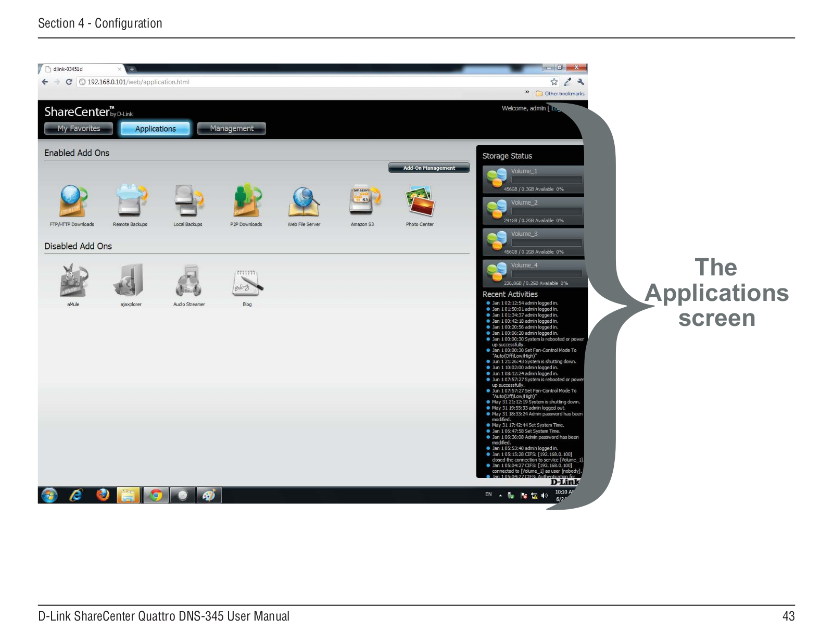Image resolution: width=833 pixels, height=644 pixels.
Task: Open a new browser tab
Action: [x=132, y=69]
